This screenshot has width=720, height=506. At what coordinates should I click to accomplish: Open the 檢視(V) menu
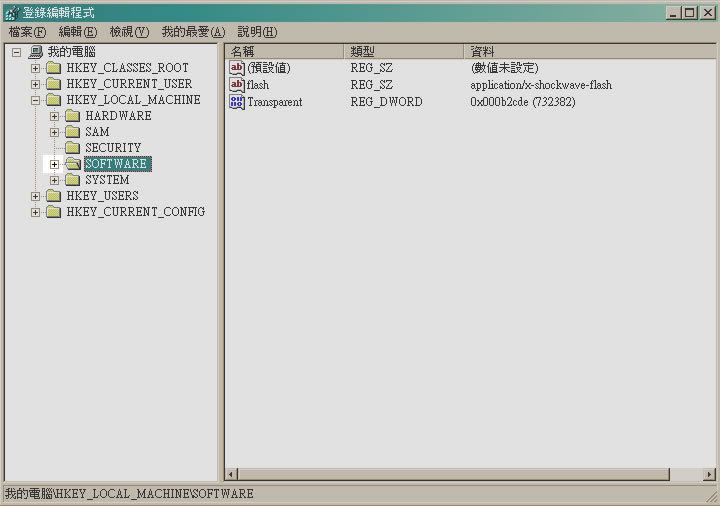[129, 32]
